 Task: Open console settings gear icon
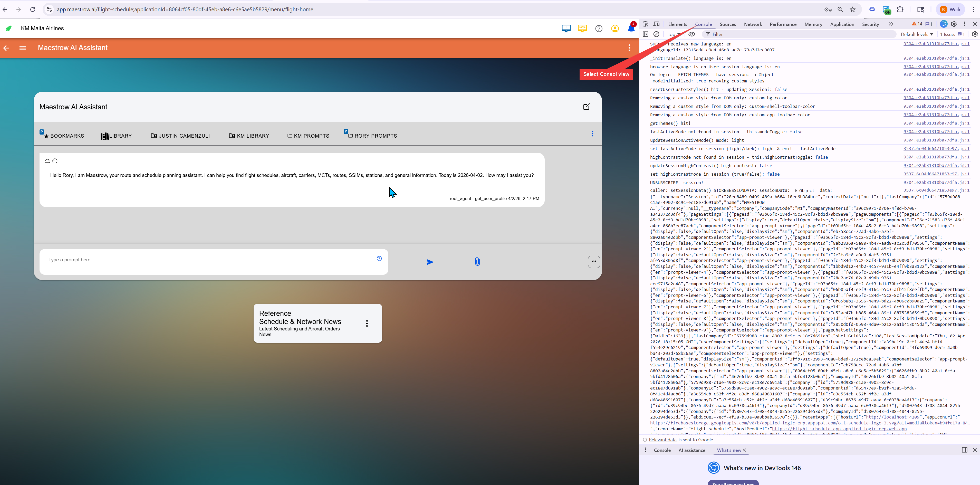tap(975, 34)
